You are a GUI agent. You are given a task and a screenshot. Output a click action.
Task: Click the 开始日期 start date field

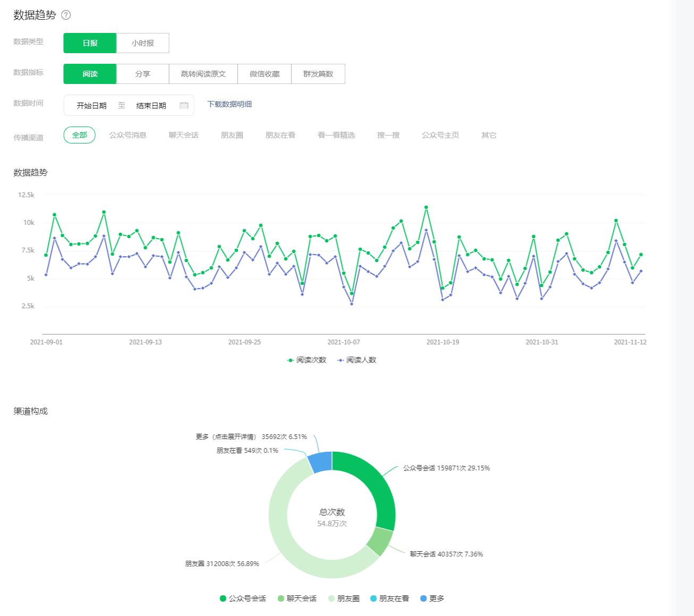pyautogui.click(x=91, y=105)
